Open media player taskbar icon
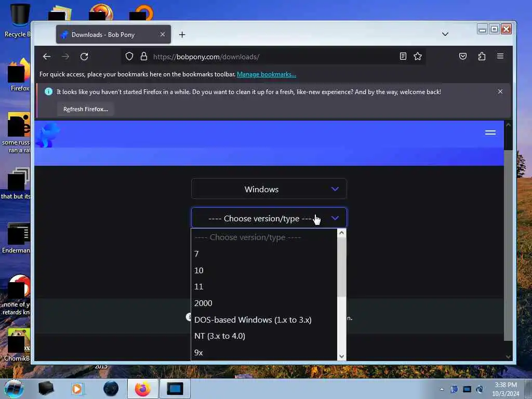 77,389
